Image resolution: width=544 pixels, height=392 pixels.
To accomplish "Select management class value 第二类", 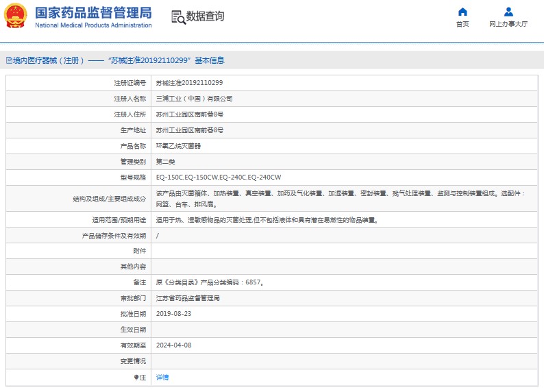I will click(x=166, y=162).
